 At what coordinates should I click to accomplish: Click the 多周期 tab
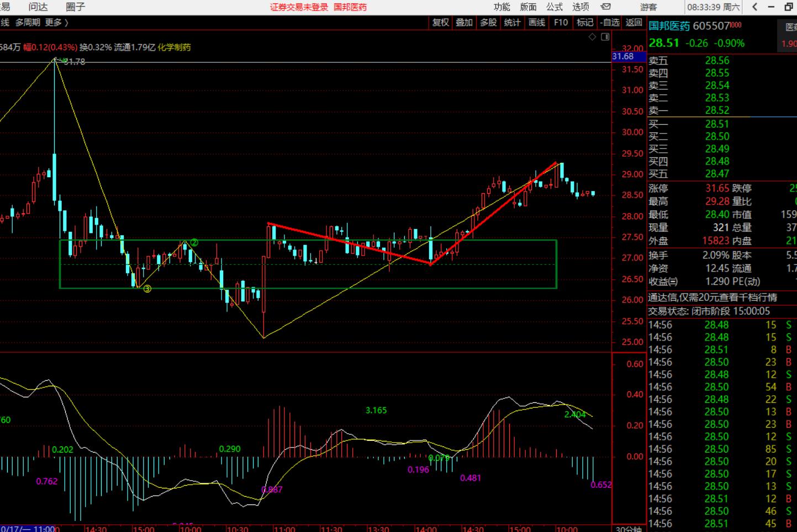(28, 23)
